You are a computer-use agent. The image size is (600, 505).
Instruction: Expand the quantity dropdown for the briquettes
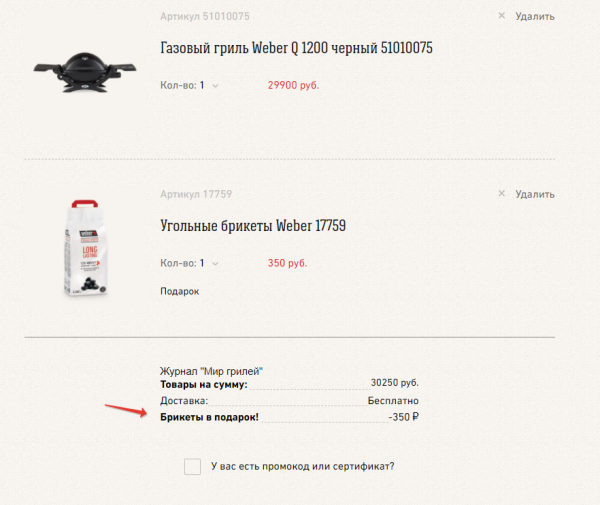(x=215, y=263)
